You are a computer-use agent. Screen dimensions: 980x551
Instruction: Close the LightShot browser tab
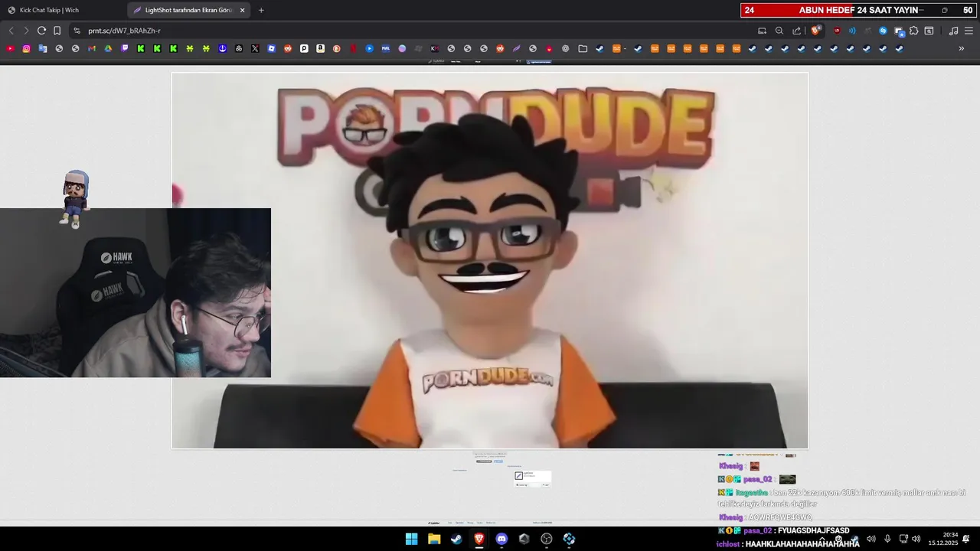(243, 10)
